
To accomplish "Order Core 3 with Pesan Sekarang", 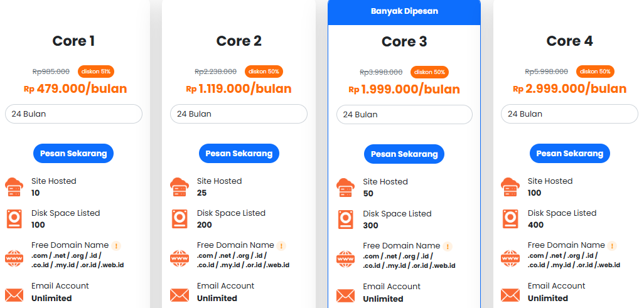I will 404,154.
